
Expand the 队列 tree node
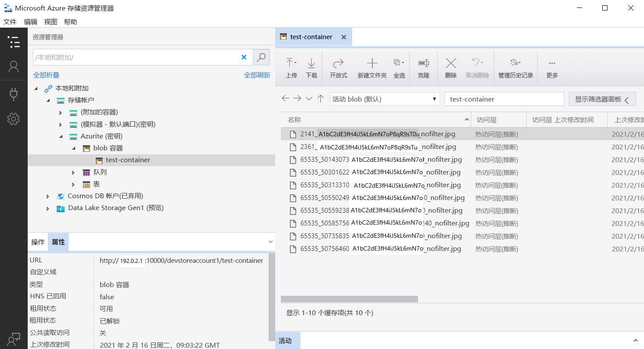coord(73,172)
